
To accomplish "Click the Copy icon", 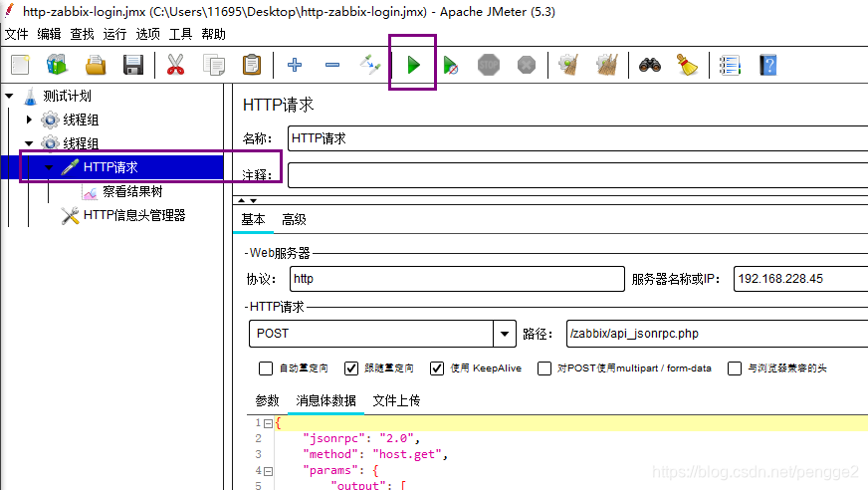I will click(x=214, y=65).
